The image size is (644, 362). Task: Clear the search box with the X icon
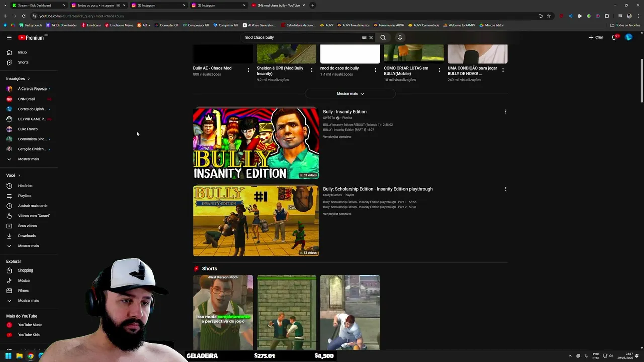[x=371, y=37]
